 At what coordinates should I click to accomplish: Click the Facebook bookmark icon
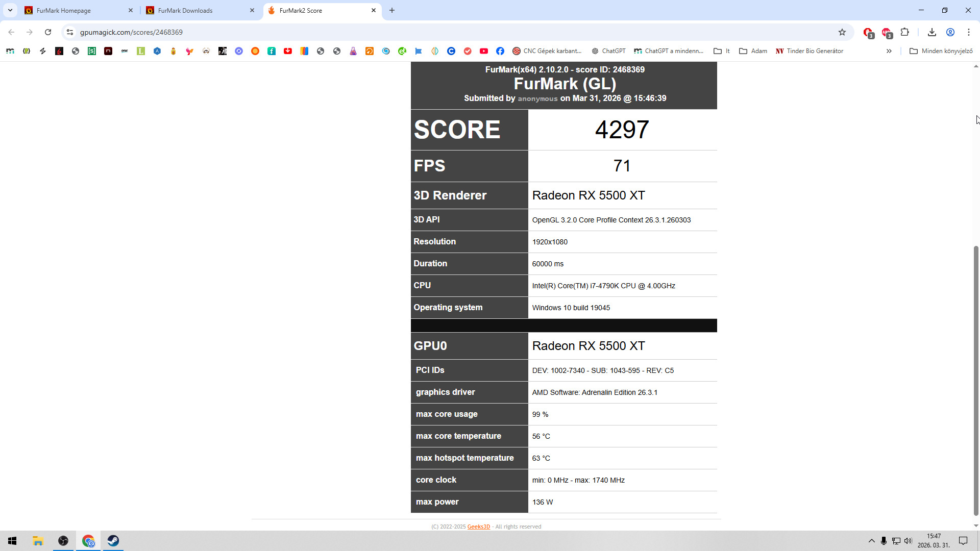500,51
